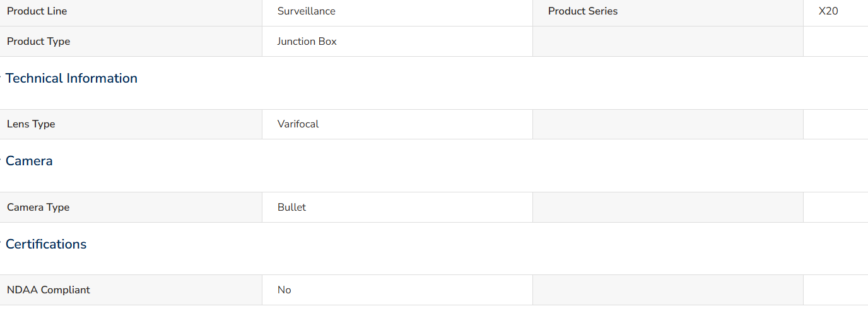This screenshot has width=868, height=311.
Task: Select the X20 series value
Action: [828, 11]
